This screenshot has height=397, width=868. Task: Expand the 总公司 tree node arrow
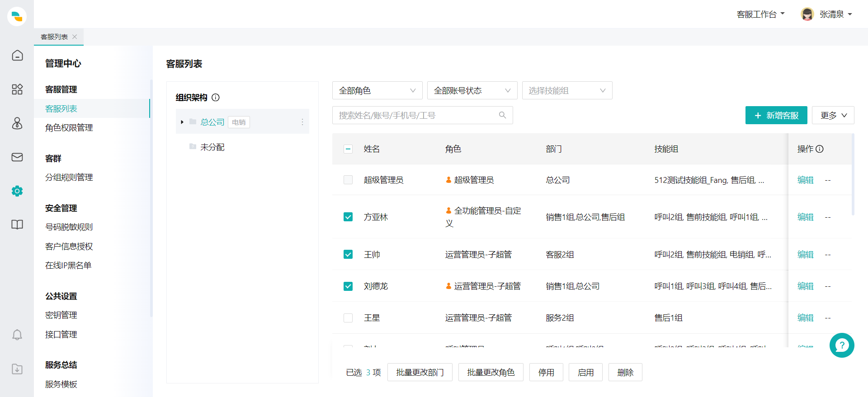pyautogui.click(x=182, y=122)
